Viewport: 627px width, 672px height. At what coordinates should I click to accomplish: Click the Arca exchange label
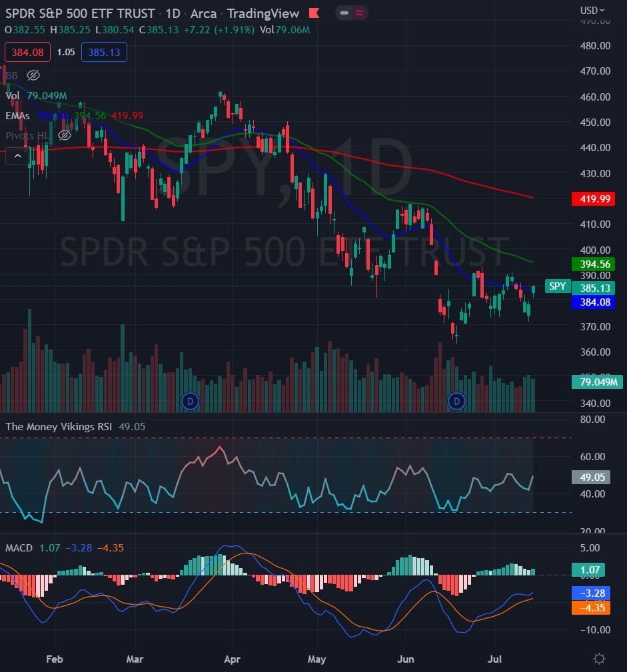[x=203, y=14]
